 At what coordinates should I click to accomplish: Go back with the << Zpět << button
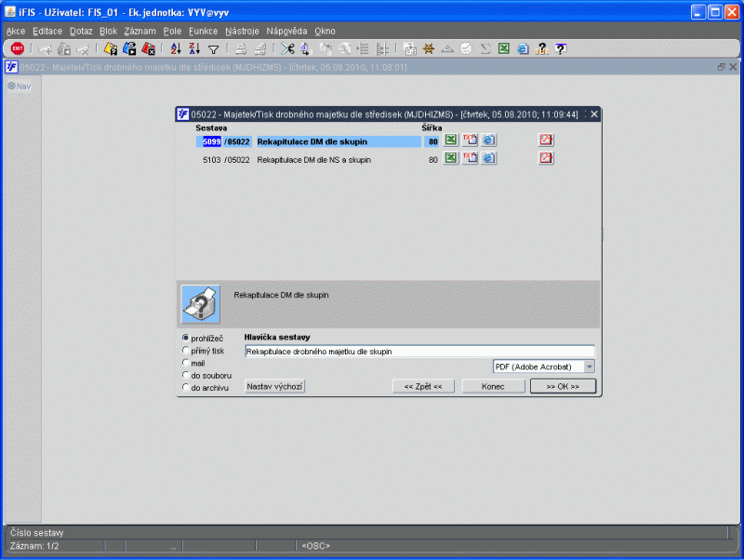click(x=423, y=386)
